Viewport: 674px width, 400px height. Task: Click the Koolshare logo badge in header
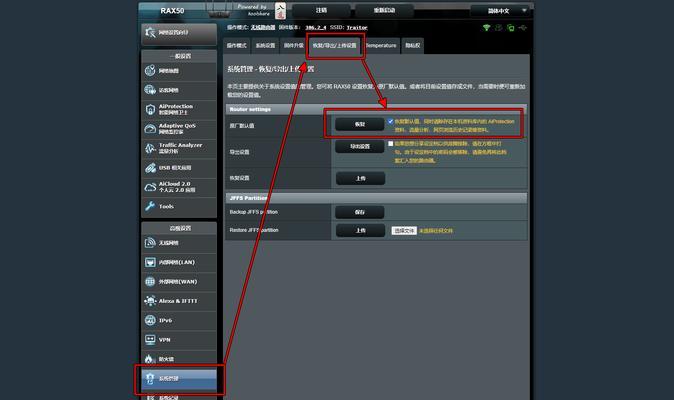[280, 11]
